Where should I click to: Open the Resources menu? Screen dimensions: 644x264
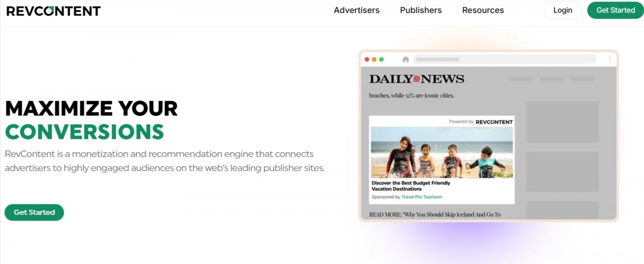[483, 10]
